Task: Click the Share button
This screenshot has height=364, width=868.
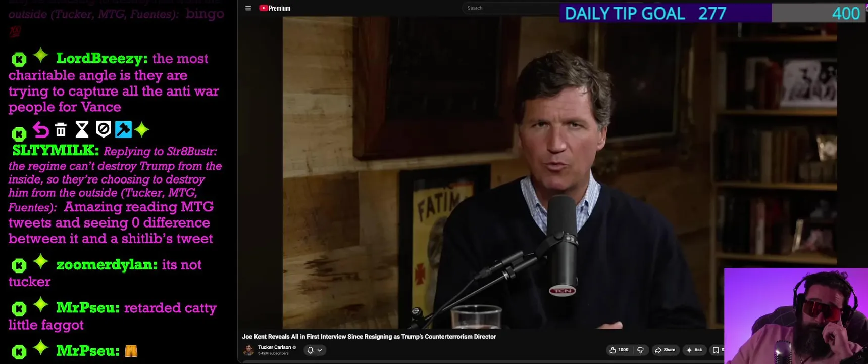Action: [x=665, y=350]
